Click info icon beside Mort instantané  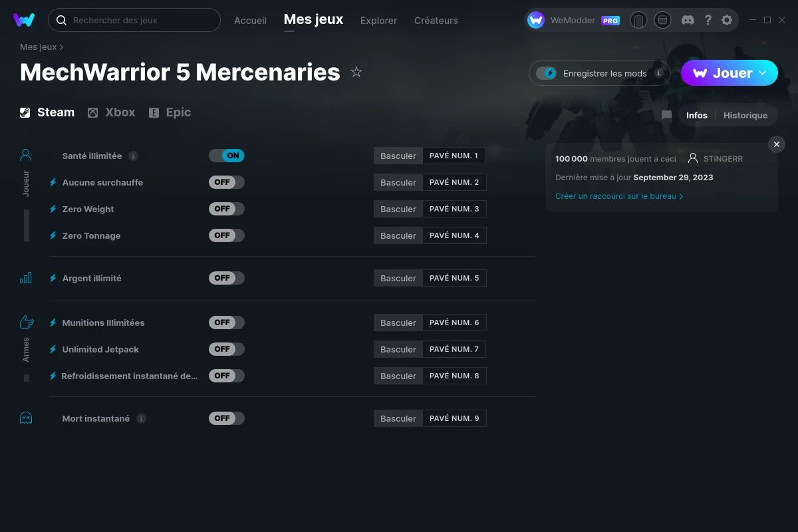(x=141, y=418)
